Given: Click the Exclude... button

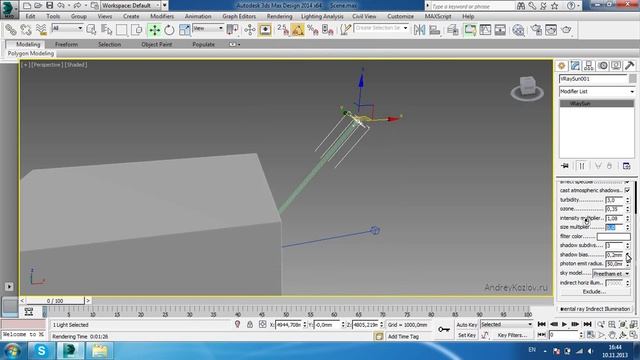Looking at the screenshot, I should (594, 292).
